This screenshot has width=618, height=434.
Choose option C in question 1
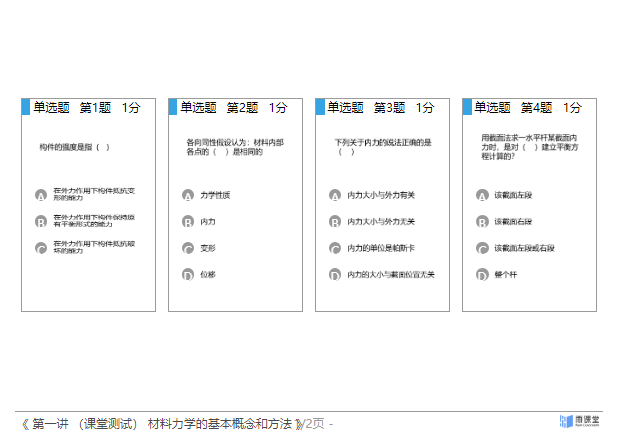coord(41,248)
